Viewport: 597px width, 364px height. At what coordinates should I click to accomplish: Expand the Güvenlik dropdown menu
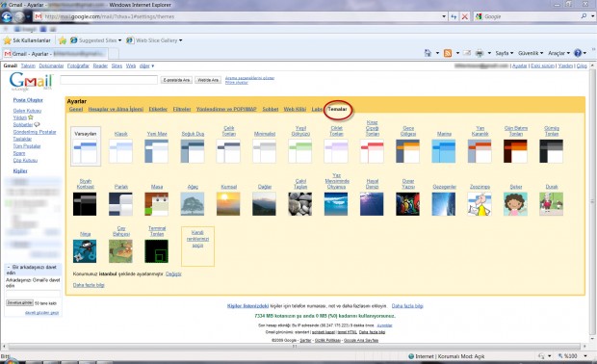[x=531, y=53]
